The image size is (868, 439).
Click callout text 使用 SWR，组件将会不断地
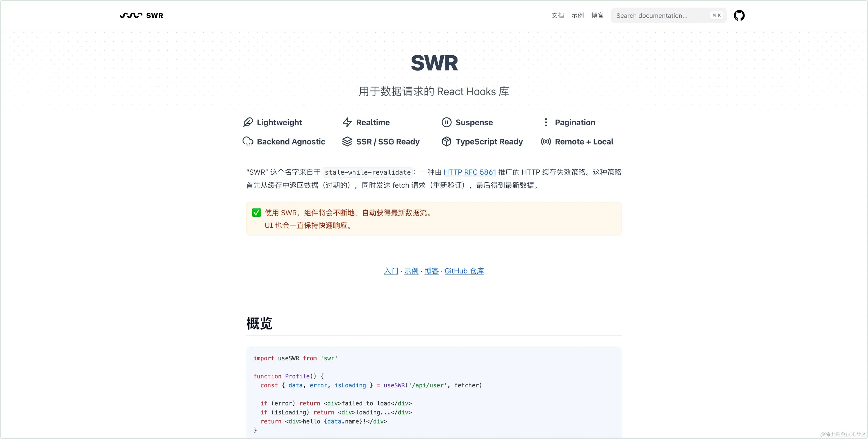click(x=309, y=212)
